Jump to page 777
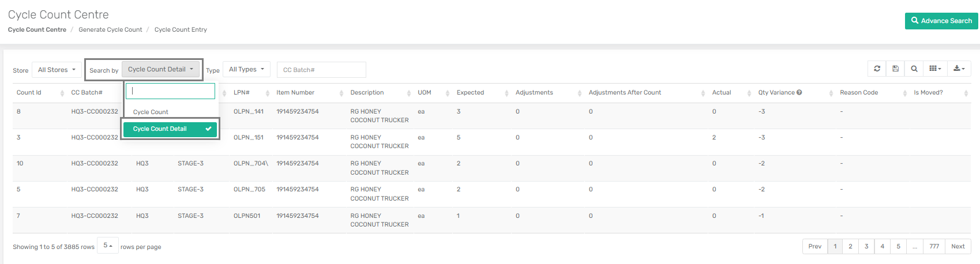980x264 pixels. [934, 246]
